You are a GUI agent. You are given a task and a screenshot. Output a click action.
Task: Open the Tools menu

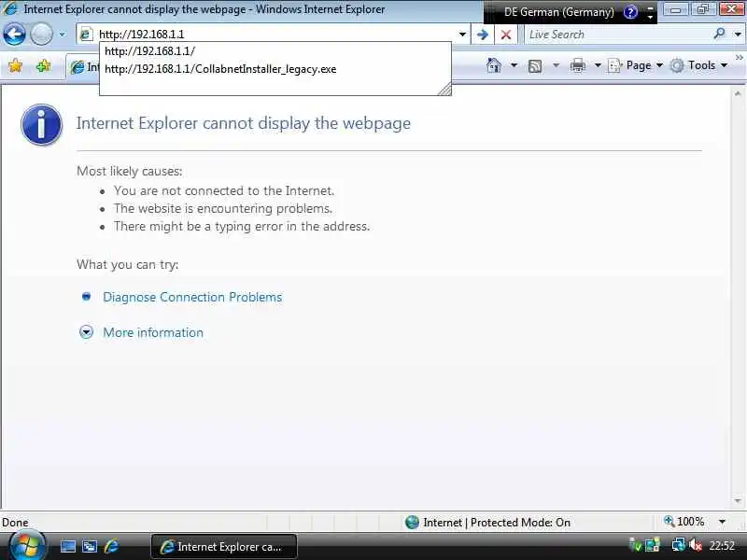tap(698, 65)
